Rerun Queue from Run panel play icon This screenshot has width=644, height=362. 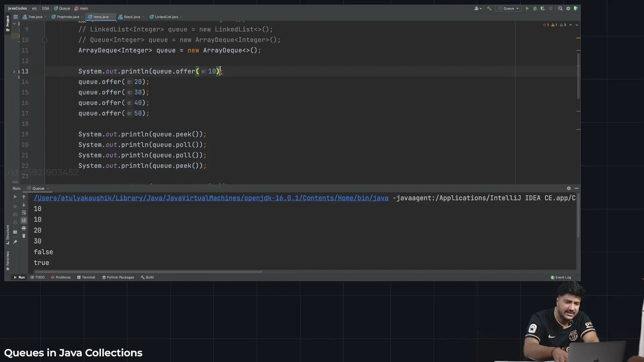[x=15, y=197]
